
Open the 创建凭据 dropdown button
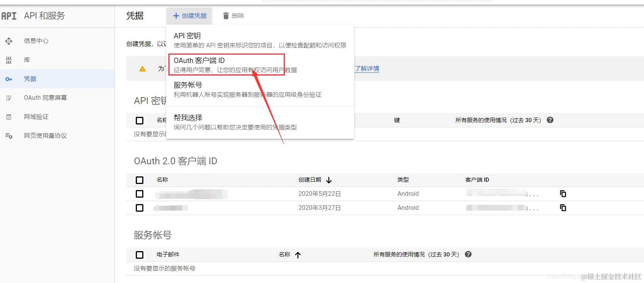point(189,16)
